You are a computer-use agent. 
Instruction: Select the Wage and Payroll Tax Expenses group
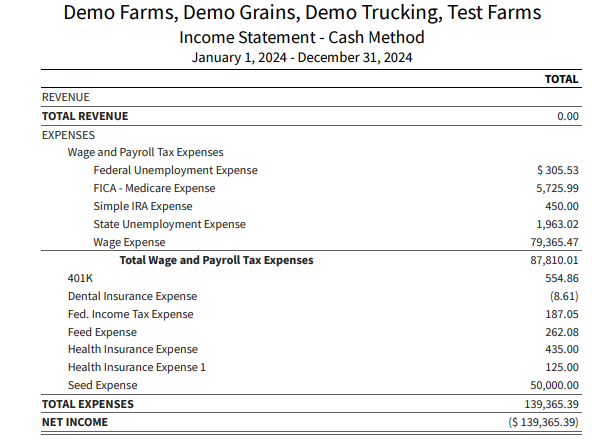pyautogui.click(x=145, y=152)
